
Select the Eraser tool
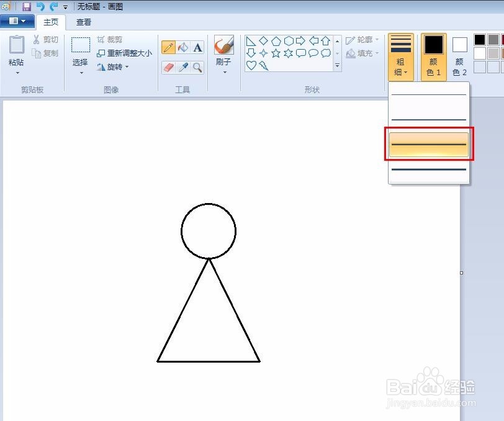[167, 66]
